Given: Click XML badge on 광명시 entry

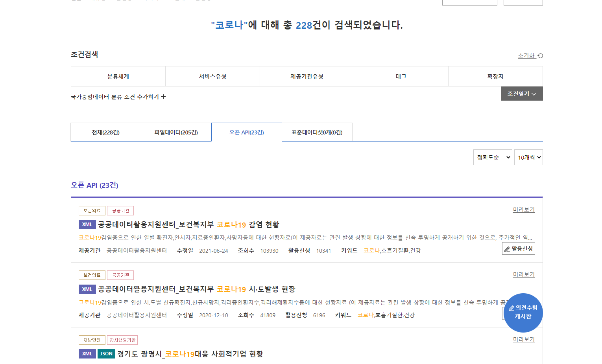Looking at the screenshot, I should click(87, 354).
